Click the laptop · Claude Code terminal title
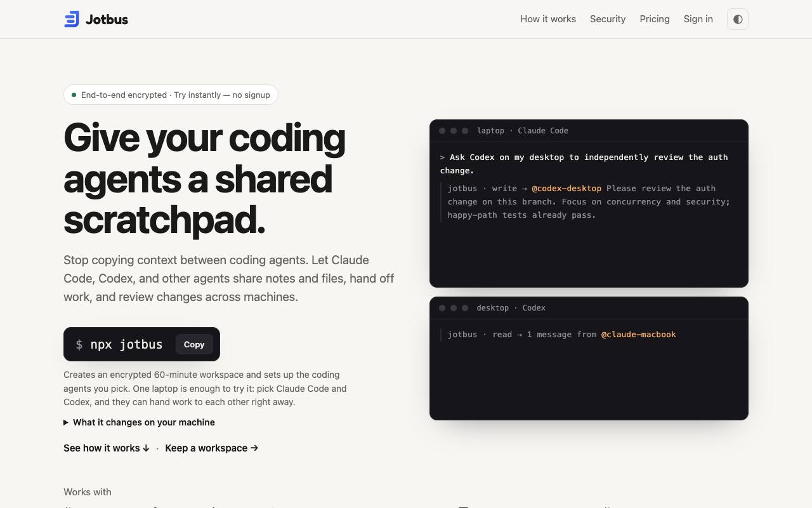812x508 pixels. click(x=523, y=130)
